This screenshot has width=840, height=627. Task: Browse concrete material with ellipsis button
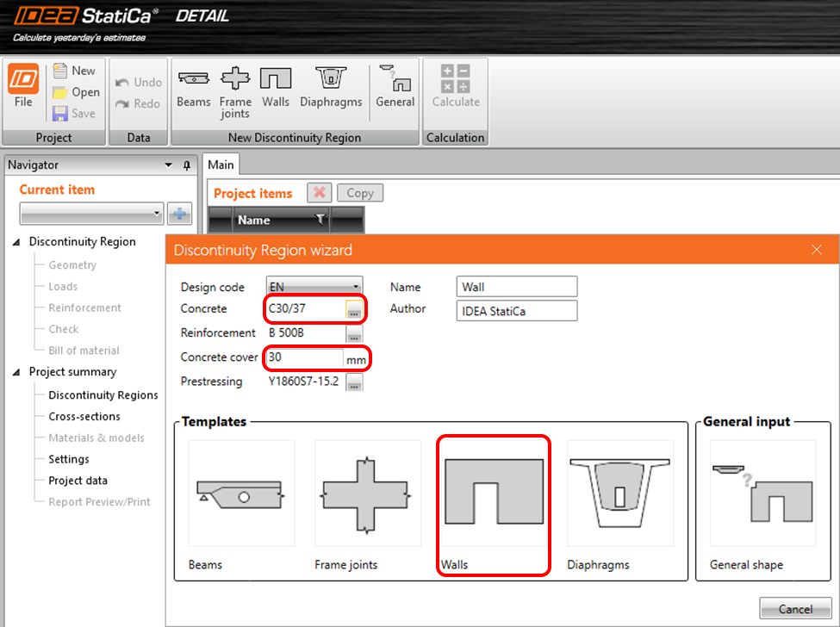coord(354,310)
